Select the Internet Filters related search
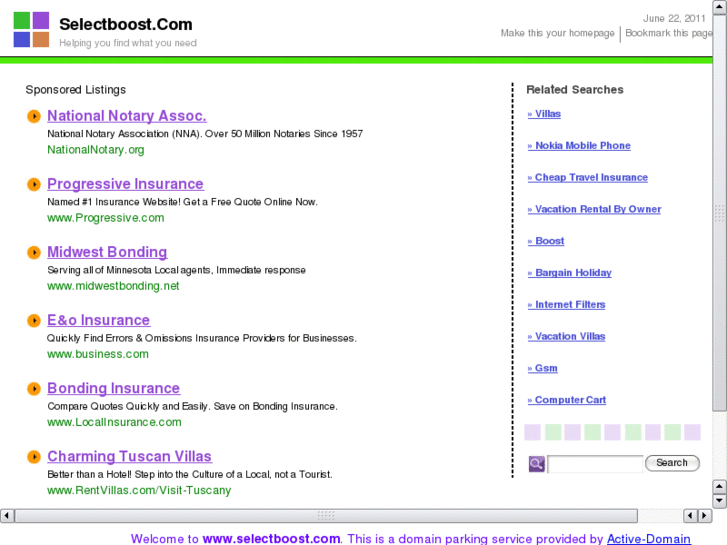This screenshot has width=727, height=545. pos(567,305)
